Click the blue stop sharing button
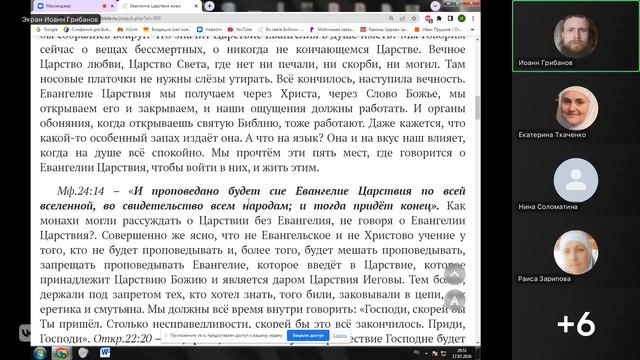 click(x=308, y=336)
